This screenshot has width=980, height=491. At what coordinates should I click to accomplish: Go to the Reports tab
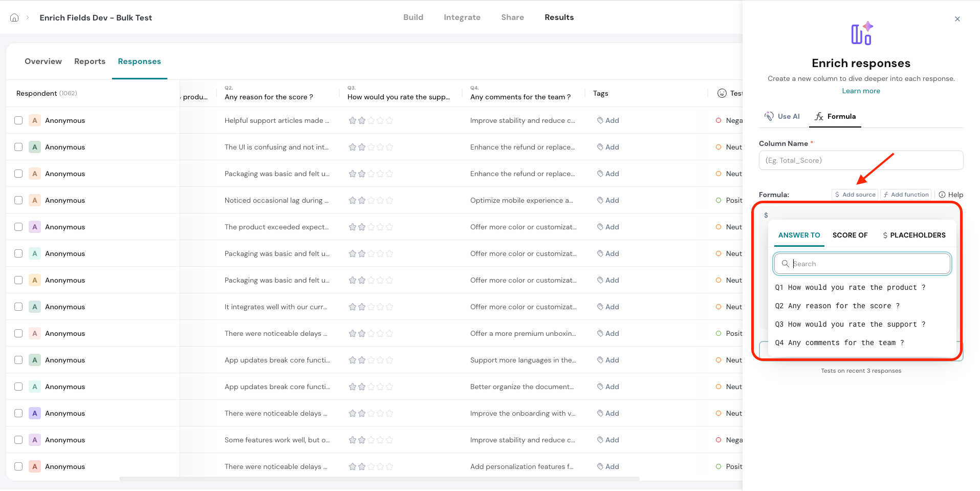tap(90, 61)
